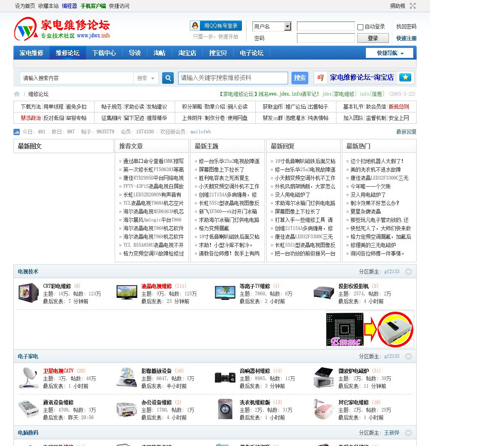
Task: Switch to the 下载中心 navigation tab
Action: [x=104, y=53]
